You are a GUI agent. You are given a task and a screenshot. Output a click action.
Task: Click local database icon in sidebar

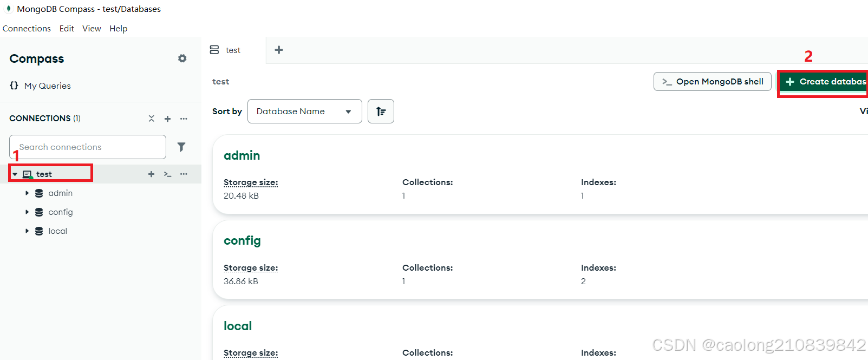(39, 231)
